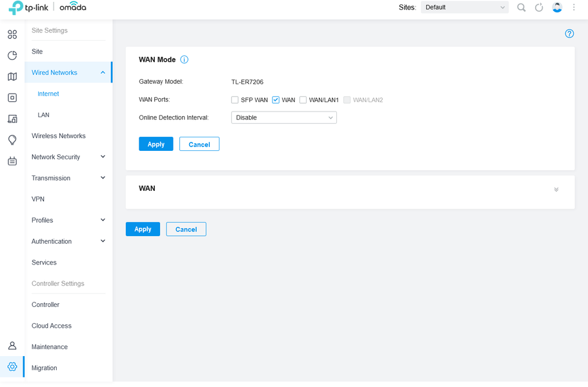Click the refresh icon in the top bar
Viewport: 588px width, 387px height.
click(539, 8)
